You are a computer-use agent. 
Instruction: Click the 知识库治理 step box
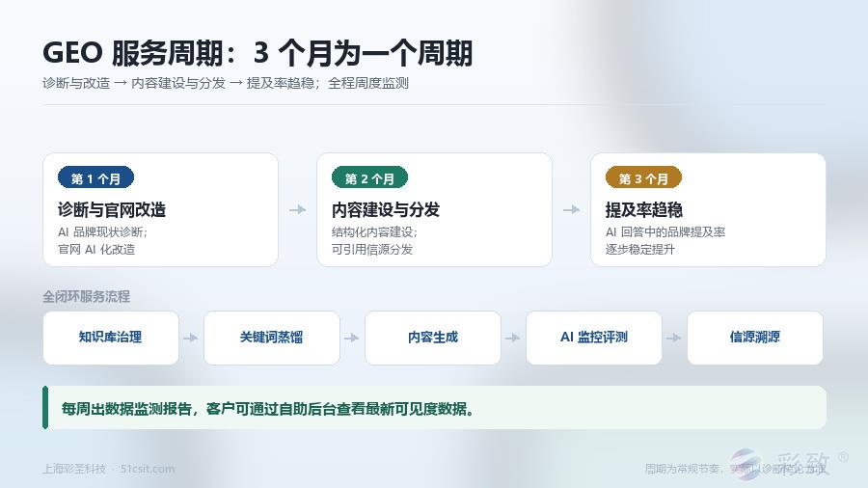111,338
